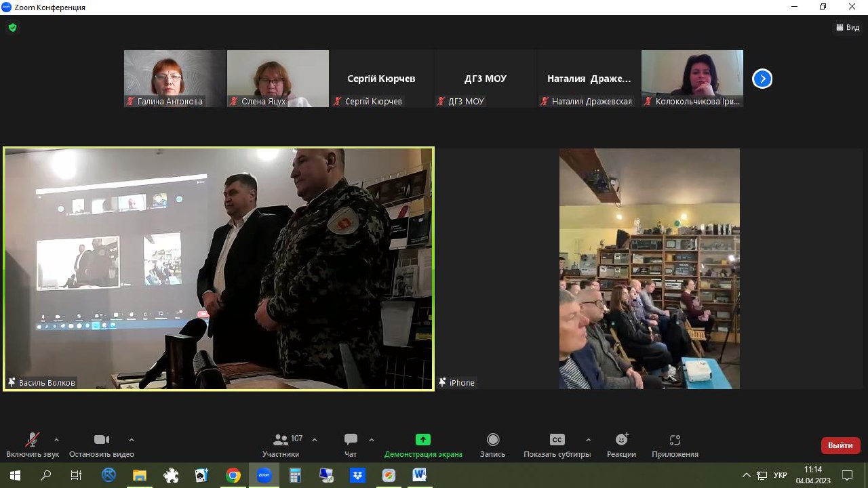Open the Участники participants panel
Image resolution: width=868 pixels, height=488 pixels.
tap(281, 445)
